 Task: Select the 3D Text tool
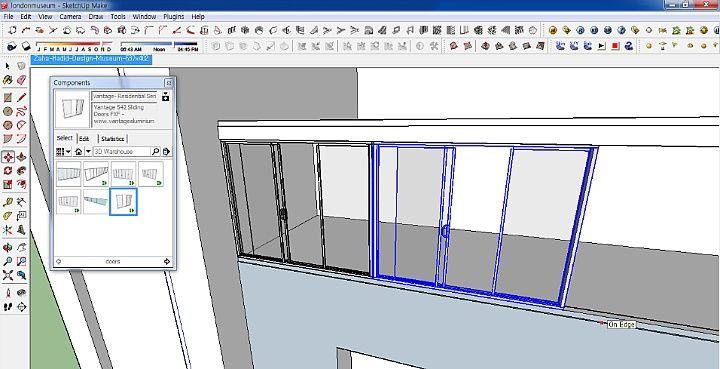tap(21, 229)
